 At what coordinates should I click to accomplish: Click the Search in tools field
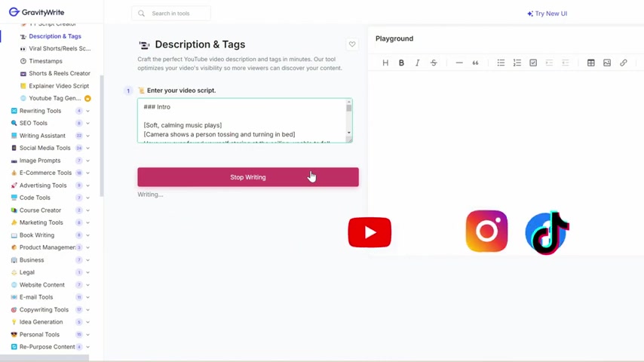(x=171, y=13)
